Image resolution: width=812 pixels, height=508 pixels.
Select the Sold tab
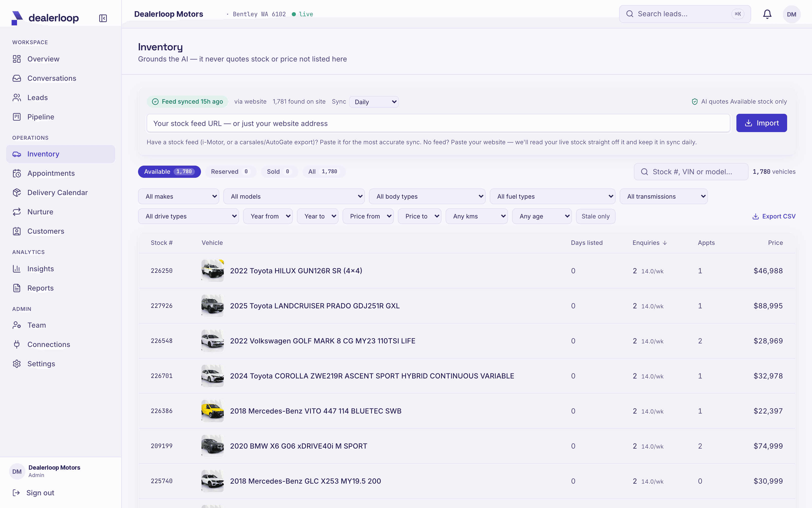(279, 172)
